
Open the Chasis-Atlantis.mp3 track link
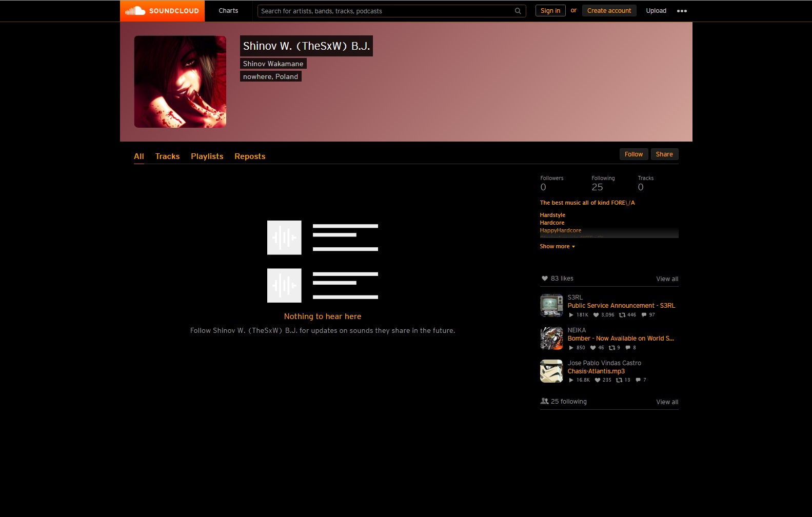[596, 371]
